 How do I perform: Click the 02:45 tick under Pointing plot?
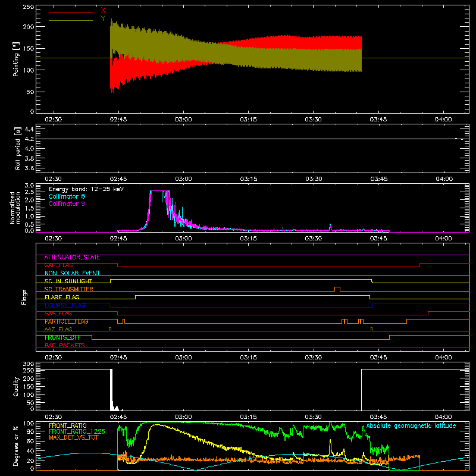click(x=118, y=120)
